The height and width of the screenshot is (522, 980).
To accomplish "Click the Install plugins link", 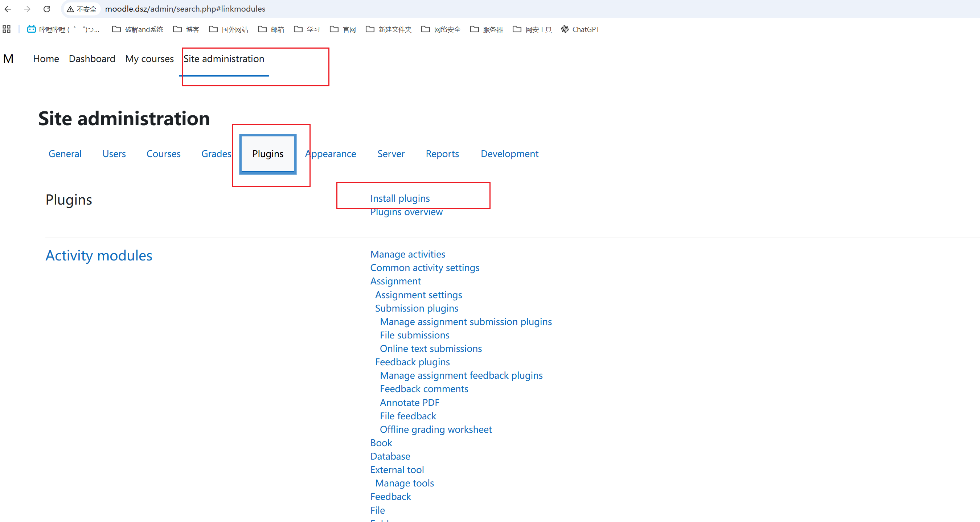I will (x=400, y=198).
